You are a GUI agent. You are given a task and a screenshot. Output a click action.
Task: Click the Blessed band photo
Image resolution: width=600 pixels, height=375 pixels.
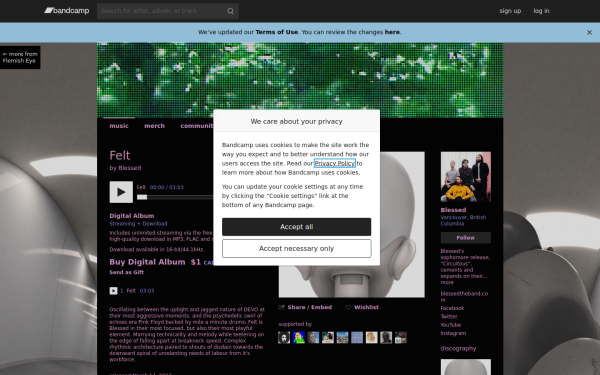pyautogui.click(x=466, y=177)
